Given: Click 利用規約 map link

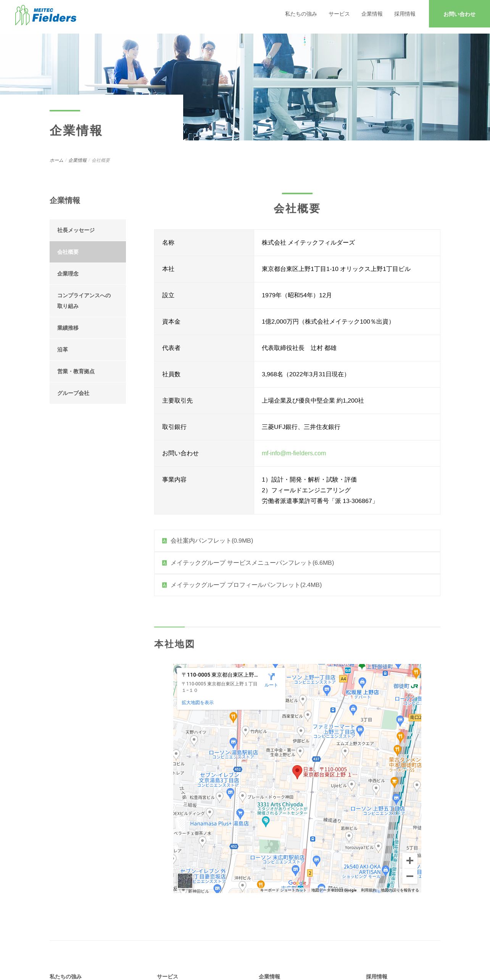Looking at the screenshot, I should pos(368,890).
